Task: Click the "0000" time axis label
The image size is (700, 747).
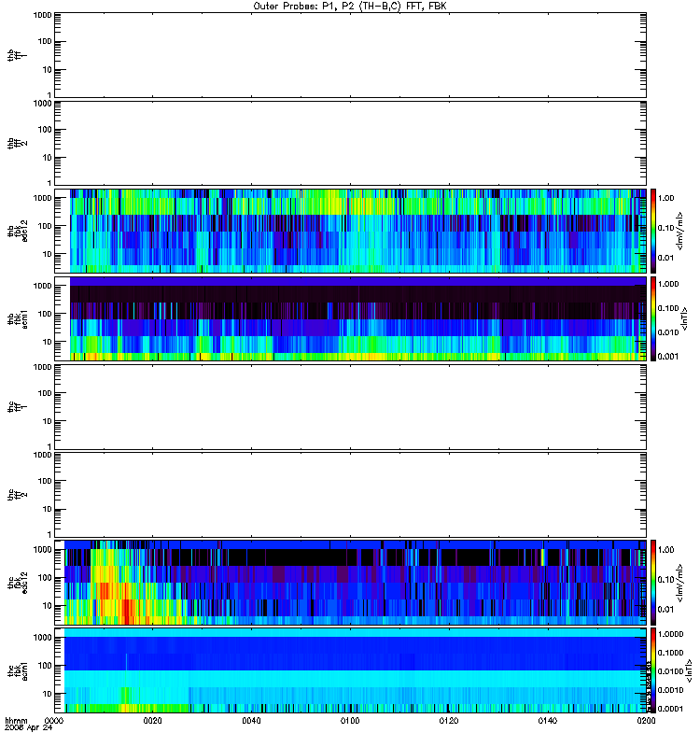Action: tap(54, 721)
